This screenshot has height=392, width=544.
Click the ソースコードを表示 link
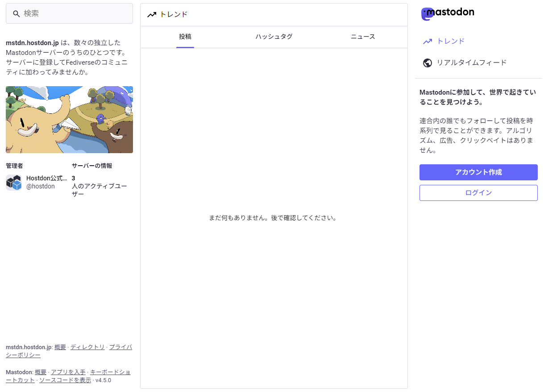coord(65,380)
